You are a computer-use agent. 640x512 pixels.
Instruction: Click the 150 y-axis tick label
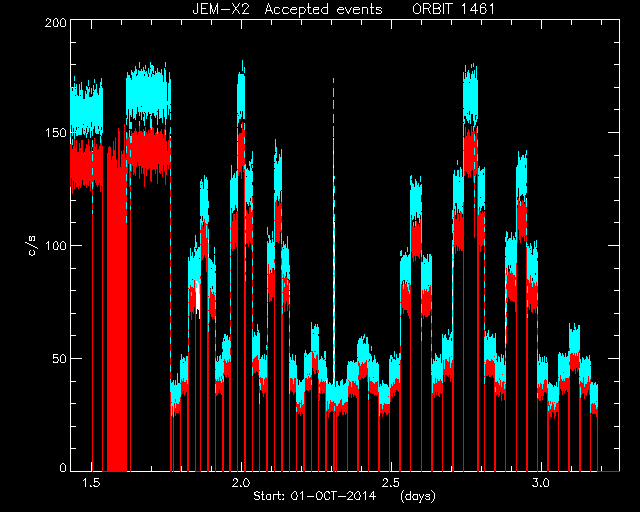coord(56,133)
